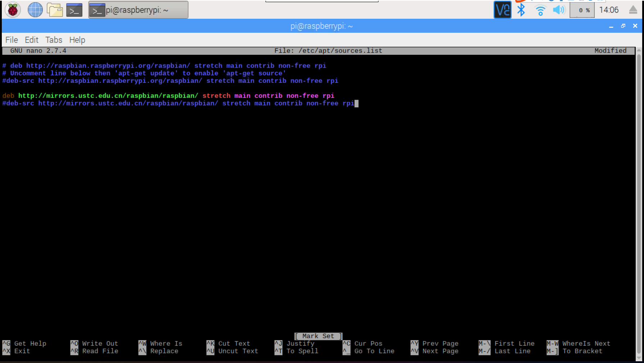
Task: Click the 'Modified' status in nano title bar
Action: click(x=610, y=51)
